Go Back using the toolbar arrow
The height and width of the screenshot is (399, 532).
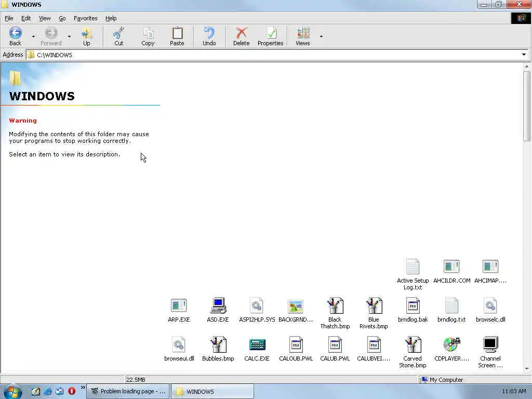coord(15,36)
